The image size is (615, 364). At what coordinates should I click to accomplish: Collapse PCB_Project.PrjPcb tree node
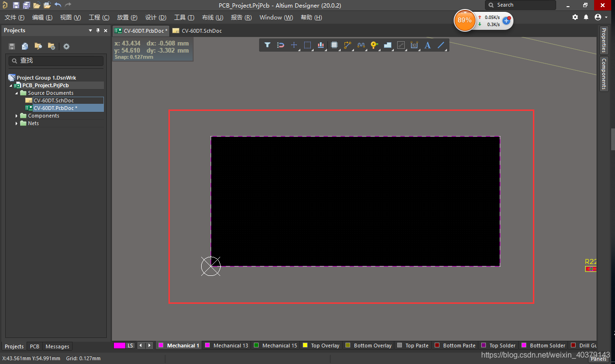pos(11,85)
